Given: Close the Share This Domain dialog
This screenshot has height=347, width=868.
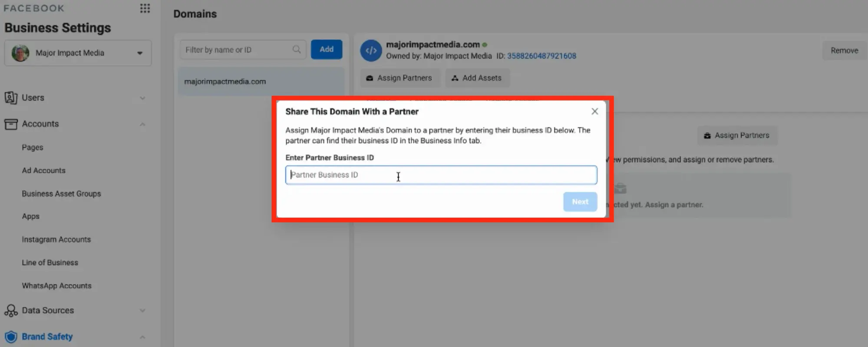Looking at the screenshot, I should [595, 112].
